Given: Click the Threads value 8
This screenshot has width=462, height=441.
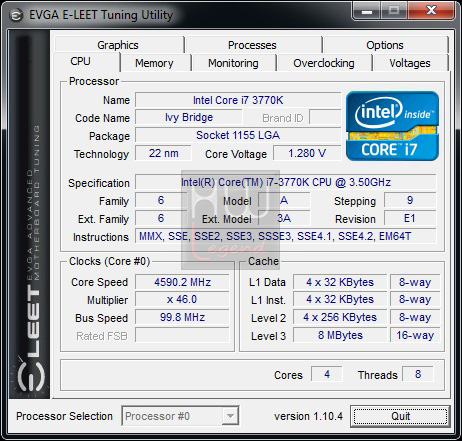Looking at the screenshot, I should [418, 374].
